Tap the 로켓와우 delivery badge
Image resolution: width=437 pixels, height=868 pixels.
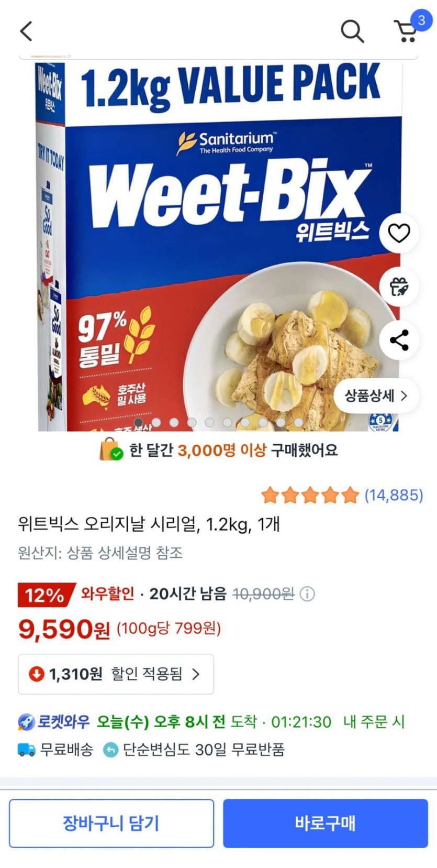(54, 722)
